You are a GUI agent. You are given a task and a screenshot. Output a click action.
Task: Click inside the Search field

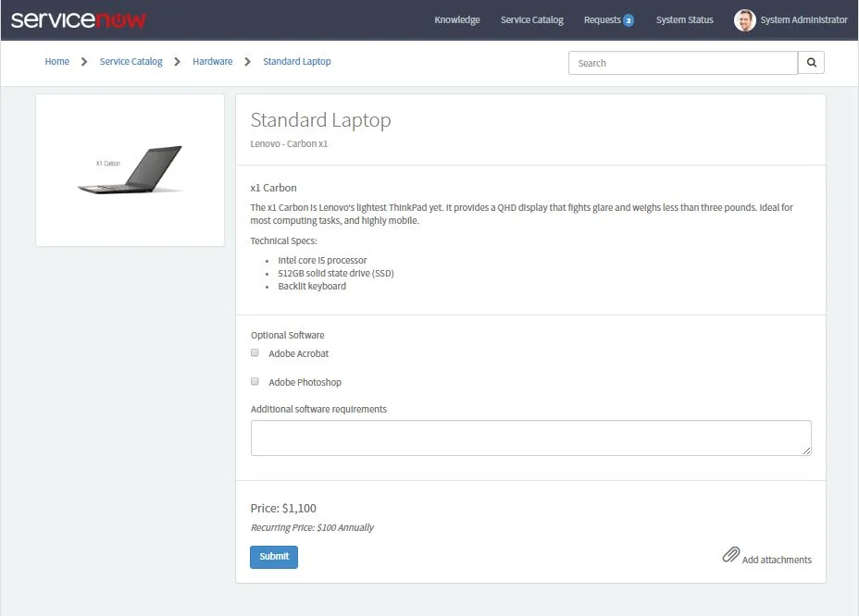682,62
